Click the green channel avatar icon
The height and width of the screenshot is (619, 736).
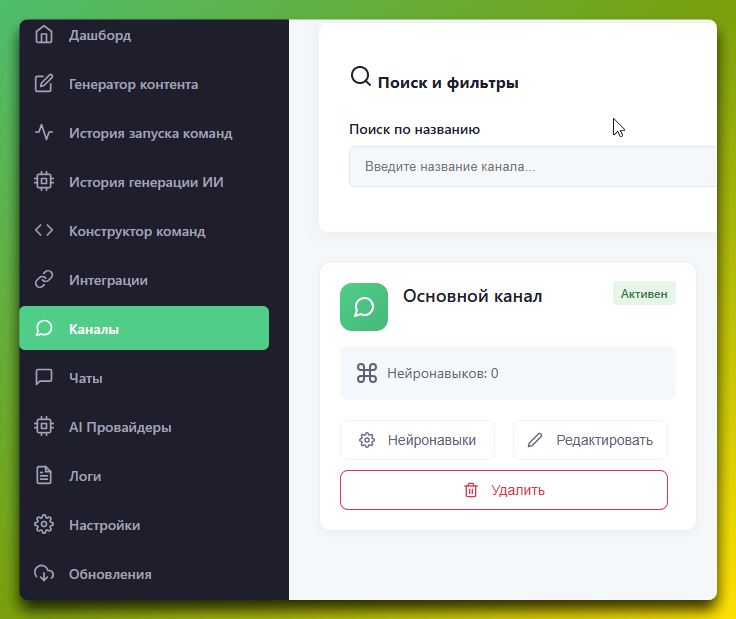364,307
